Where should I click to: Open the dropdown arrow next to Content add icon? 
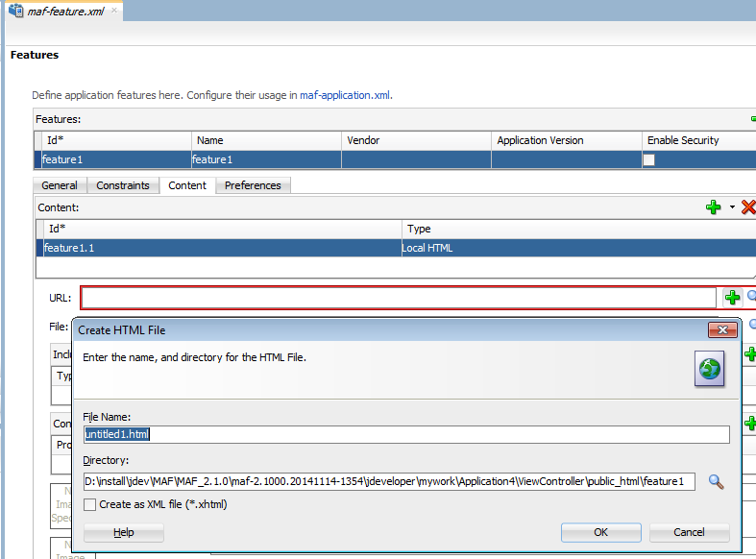[x=732, y=207]
